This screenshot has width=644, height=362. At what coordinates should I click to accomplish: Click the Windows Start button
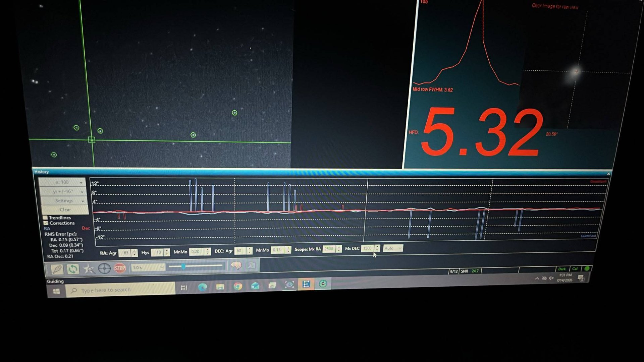tap(56, 291)
